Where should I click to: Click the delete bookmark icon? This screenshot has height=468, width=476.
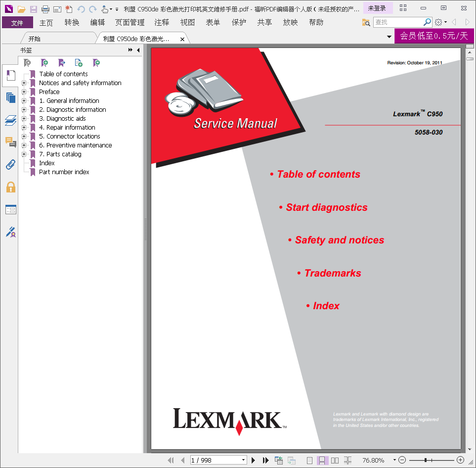pos(27,63)
